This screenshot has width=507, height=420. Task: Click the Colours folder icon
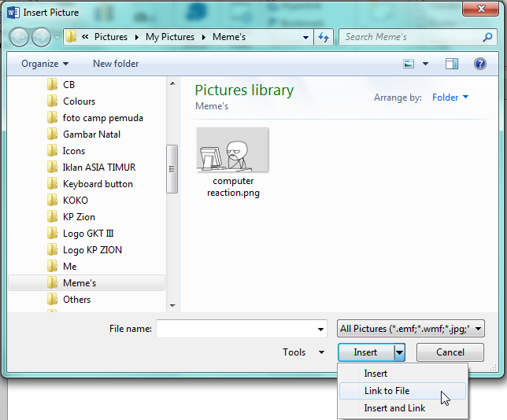point(52,101)
